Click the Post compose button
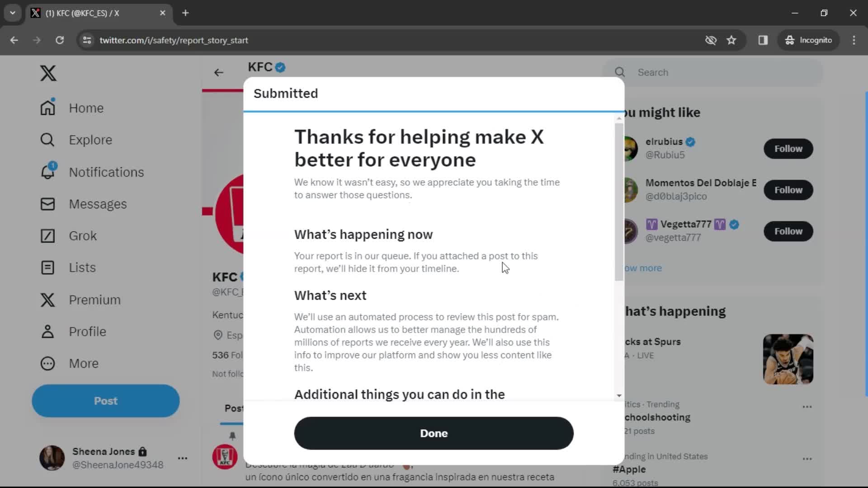This screenshot has height=488, width=868. [x=105, y=400]
